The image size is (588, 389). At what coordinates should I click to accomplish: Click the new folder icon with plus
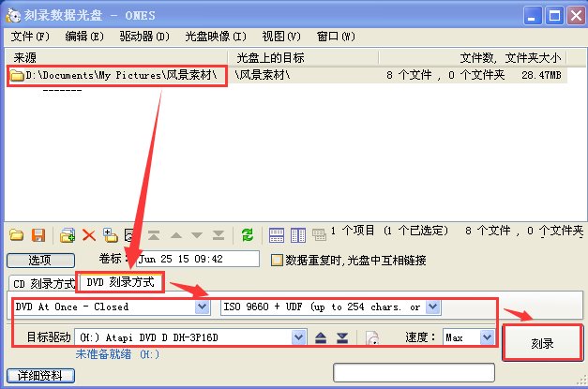pos(111,235)
